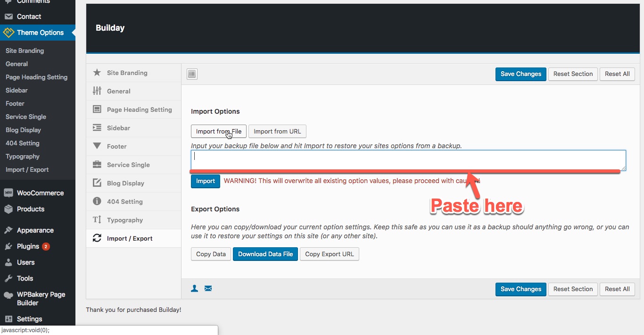Click the blue Import button

pyautogui.click(x=206, y=181)
